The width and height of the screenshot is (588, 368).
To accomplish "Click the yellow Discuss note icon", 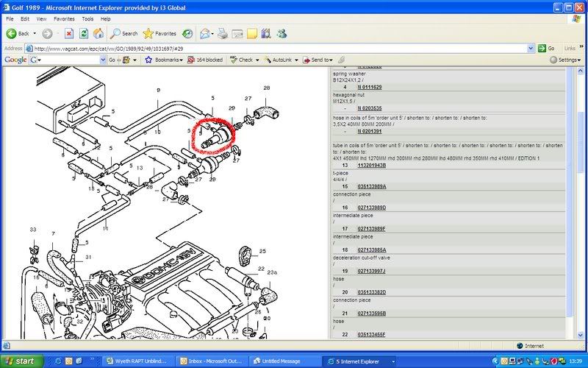I will click(x=252, y=33).
